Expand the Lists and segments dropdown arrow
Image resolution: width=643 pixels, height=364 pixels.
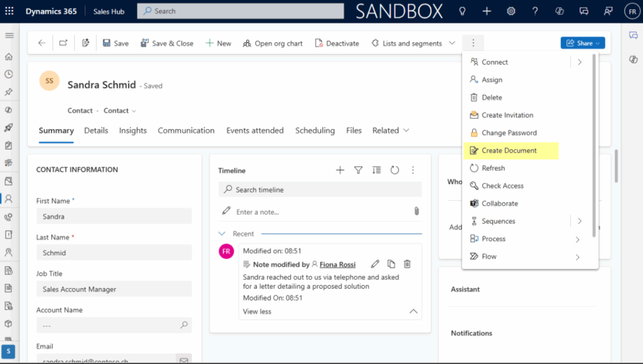[x=451, y=43]
